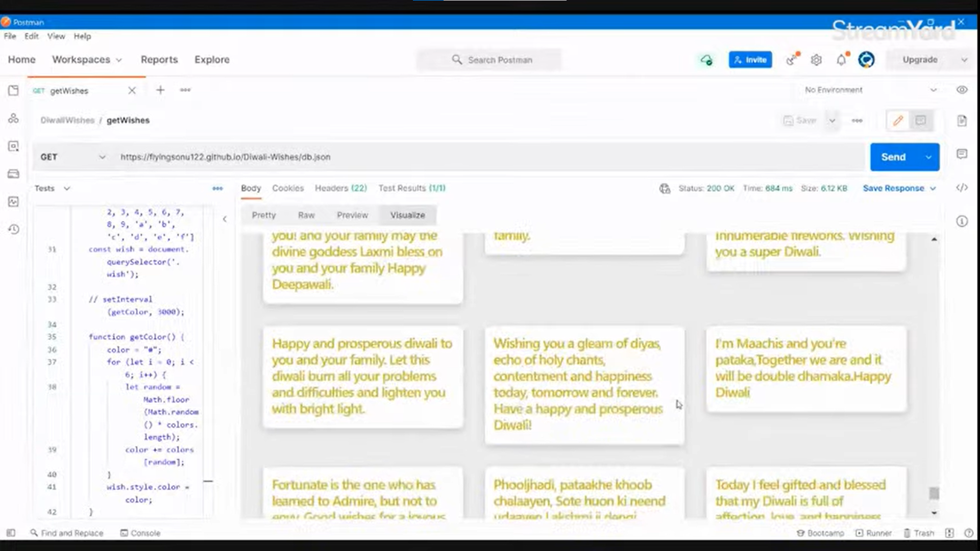Open the Environments sidebar icon
980x551 pixels.
tap(14, 146)
